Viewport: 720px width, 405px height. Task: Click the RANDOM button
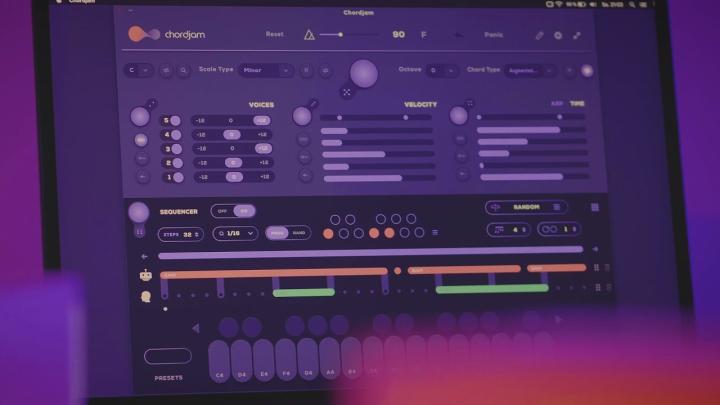526,207
